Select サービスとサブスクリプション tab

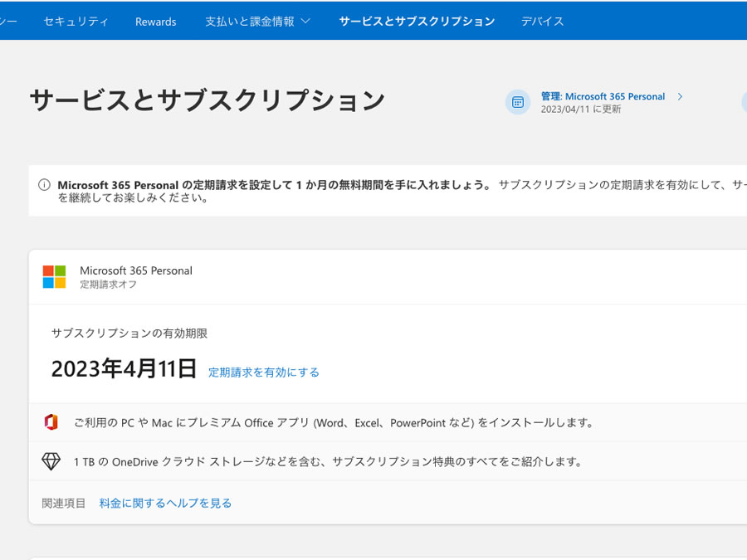coord(417,22)
